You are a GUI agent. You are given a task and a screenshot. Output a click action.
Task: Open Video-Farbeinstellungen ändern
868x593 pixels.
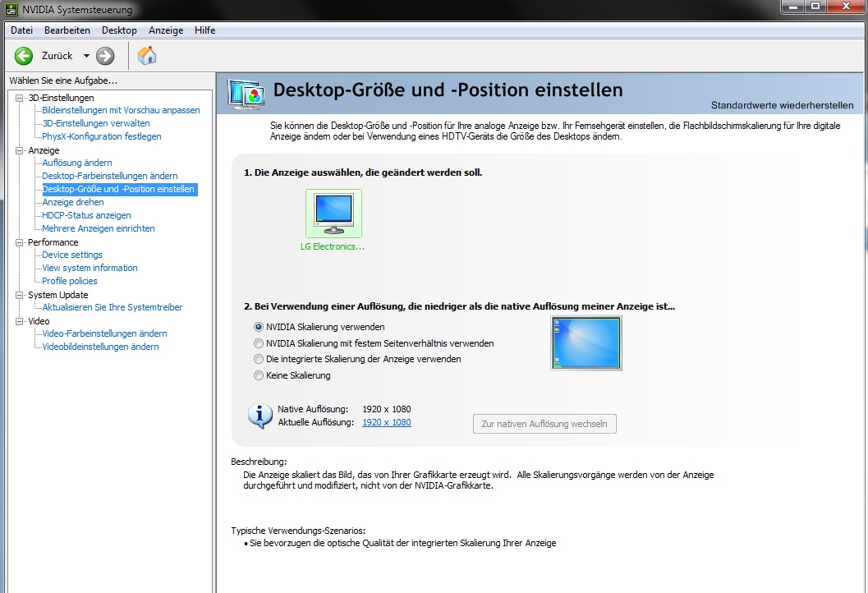click(104, 334)
